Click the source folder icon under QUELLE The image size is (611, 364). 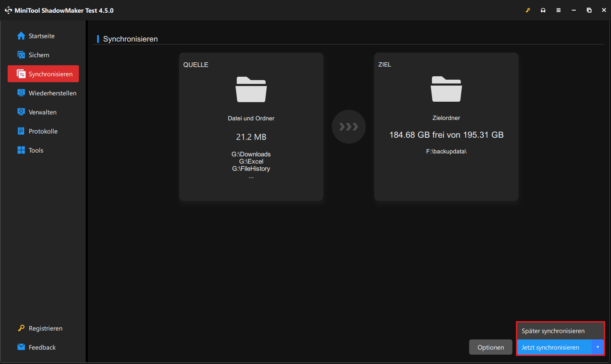pos(251,89)
